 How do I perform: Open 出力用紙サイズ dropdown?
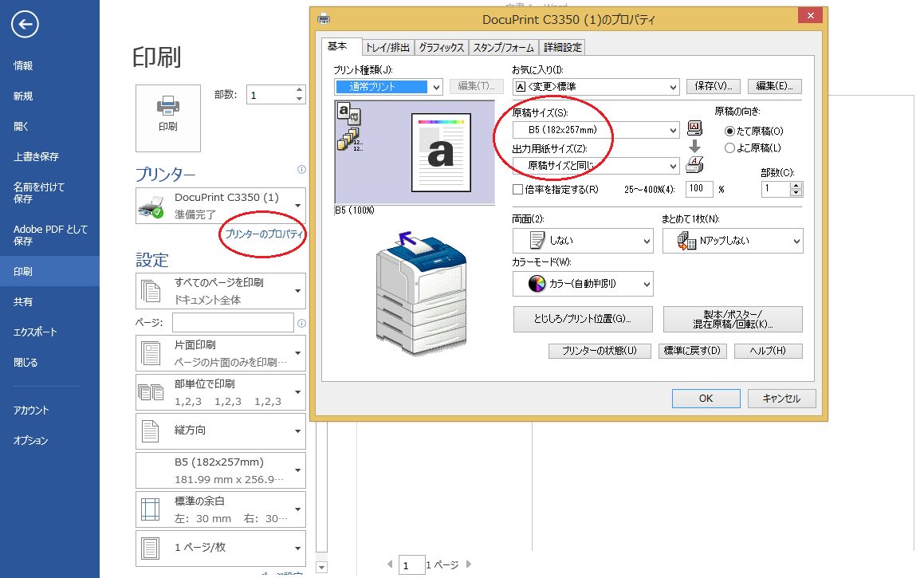click(x=596, y=166)
